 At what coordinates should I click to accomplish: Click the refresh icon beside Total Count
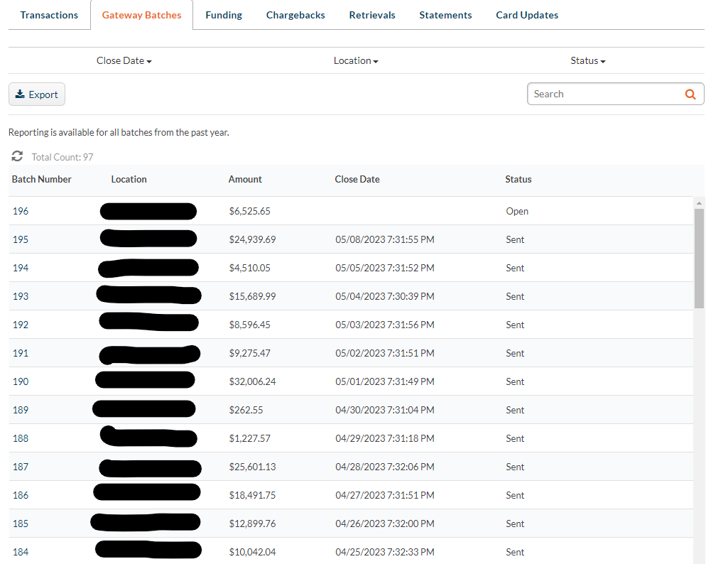[17, 156]
